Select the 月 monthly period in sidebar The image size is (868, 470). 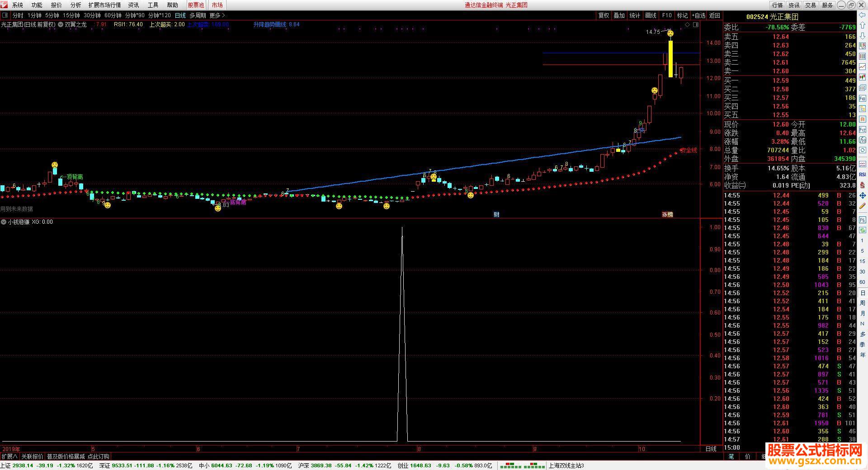[x=863, y=314]
